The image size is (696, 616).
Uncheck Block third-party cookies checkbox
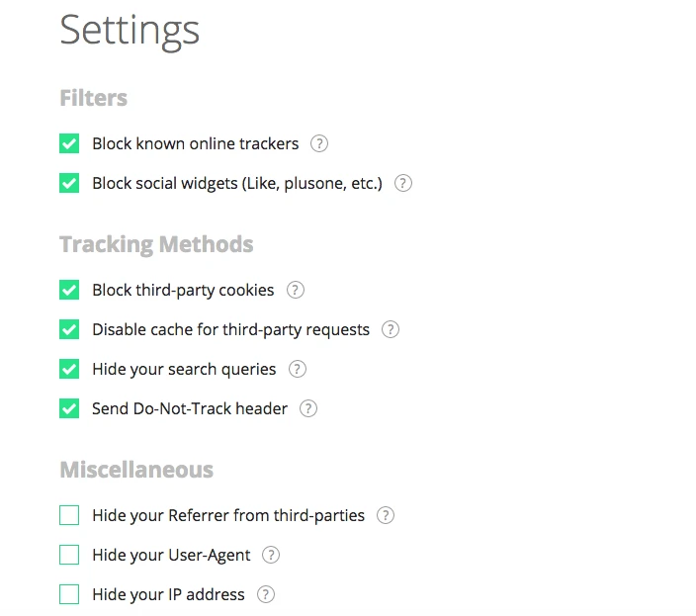pos(69,290)
